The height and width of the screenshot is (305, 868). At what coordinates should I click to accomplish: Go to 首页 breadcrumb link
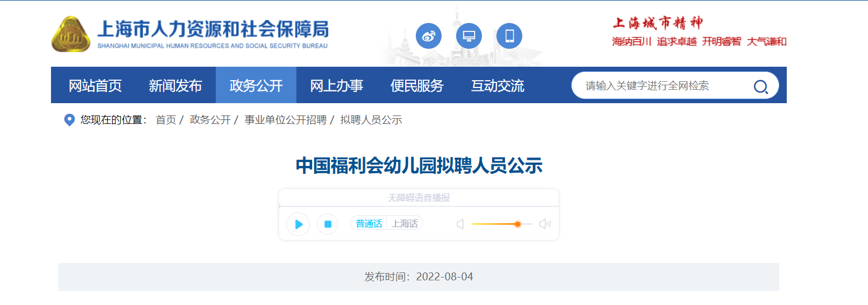coord(166,120)
